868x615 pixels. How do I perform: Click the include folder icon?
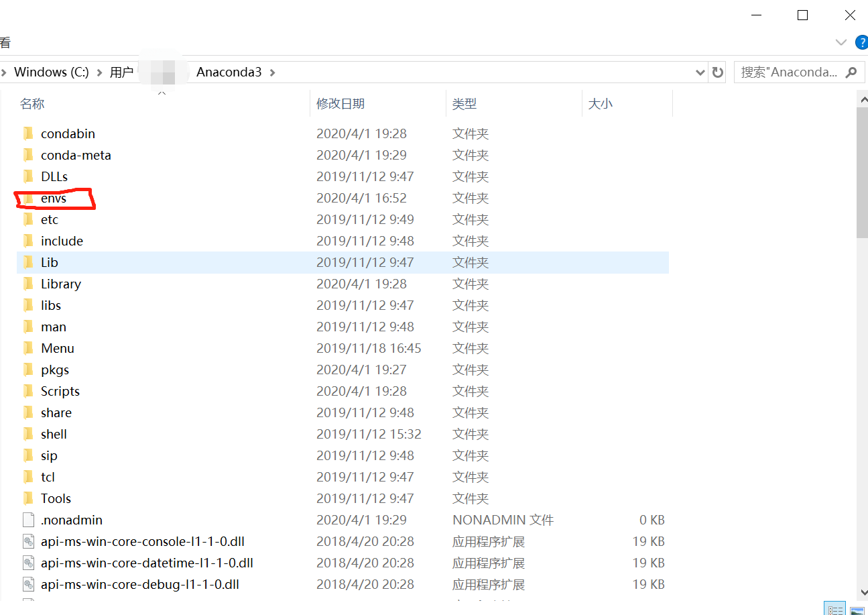(28, 241)
